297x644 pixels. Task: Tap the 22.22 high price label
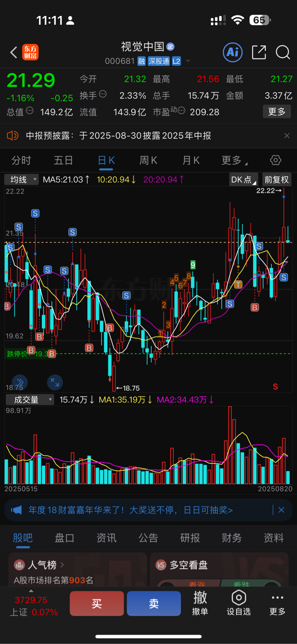pos(269,191)
